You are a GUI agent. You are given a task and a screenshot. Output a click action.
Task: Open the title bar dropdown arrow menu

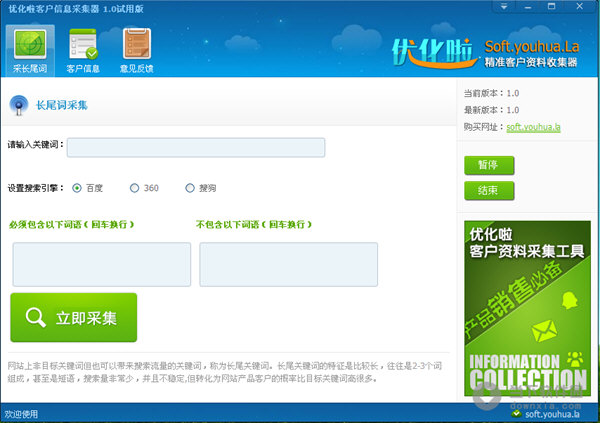coord(504,7)
